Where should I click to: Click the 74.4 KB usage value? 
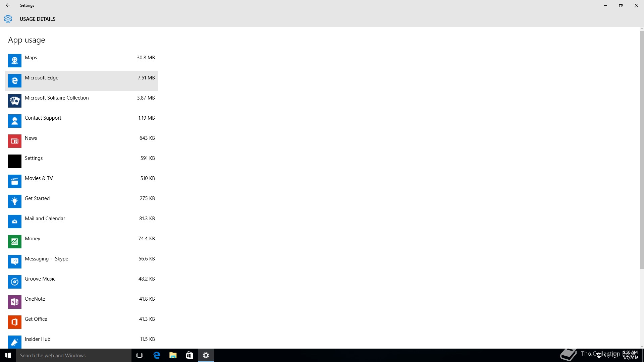147,239
